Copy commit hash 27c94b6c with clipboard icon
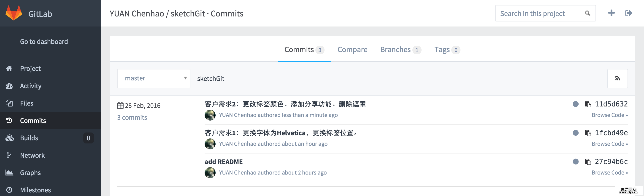644x196 pixels. point(588,162)
